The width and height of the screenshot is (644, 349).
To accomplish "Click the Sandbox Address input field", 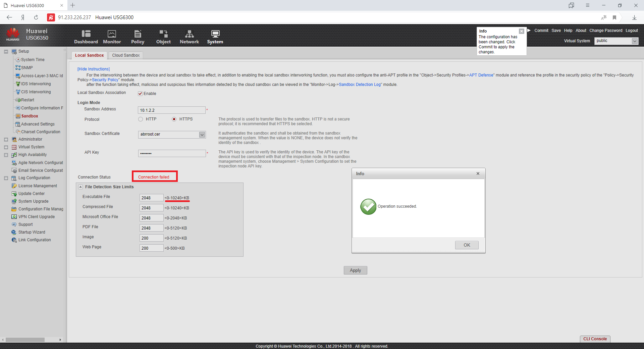I will point(171,110).
